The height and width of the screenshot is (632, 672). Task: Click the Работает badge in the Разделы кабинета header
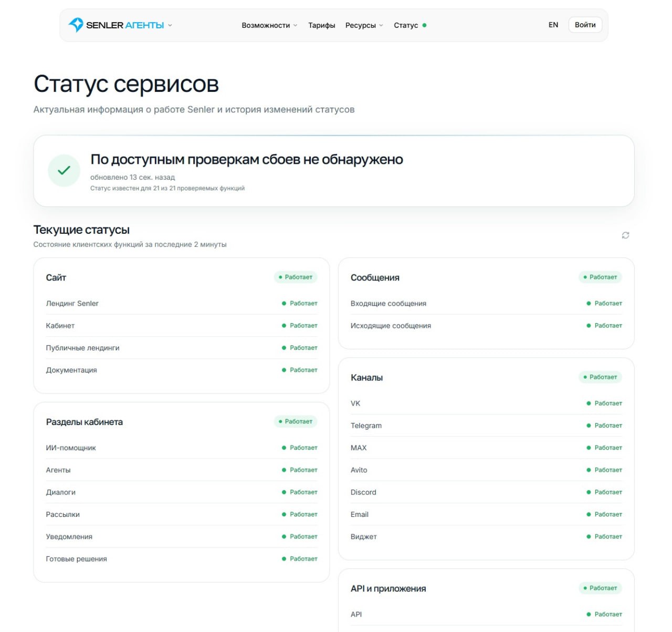296,421
